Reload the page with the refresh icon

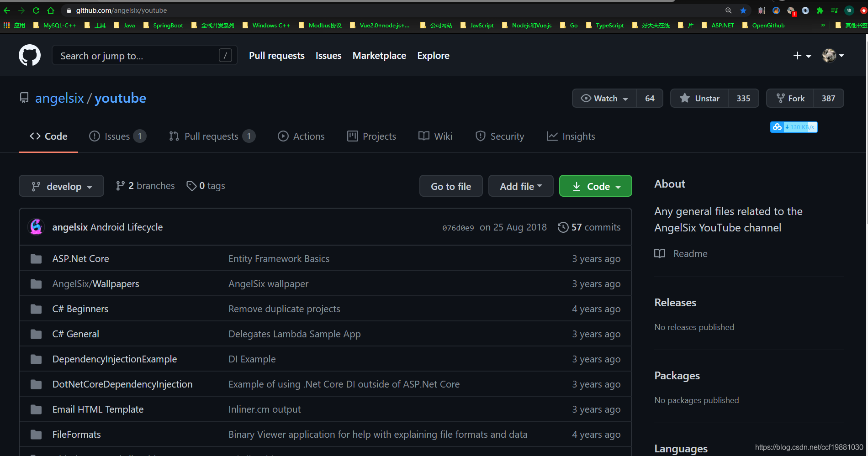36,10
